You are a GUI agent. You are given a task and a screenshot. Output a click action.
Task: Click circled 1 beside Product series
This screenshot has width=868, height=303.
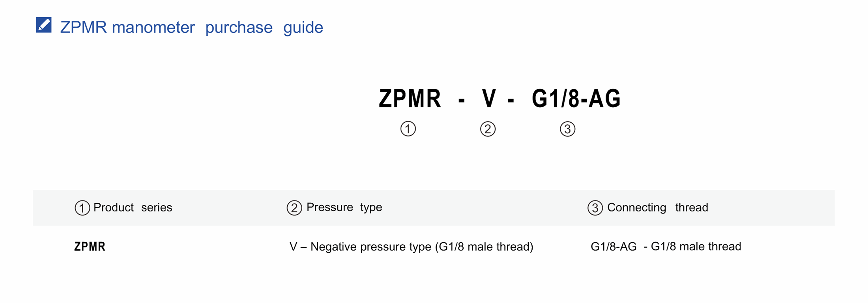[x=82, y=208]
